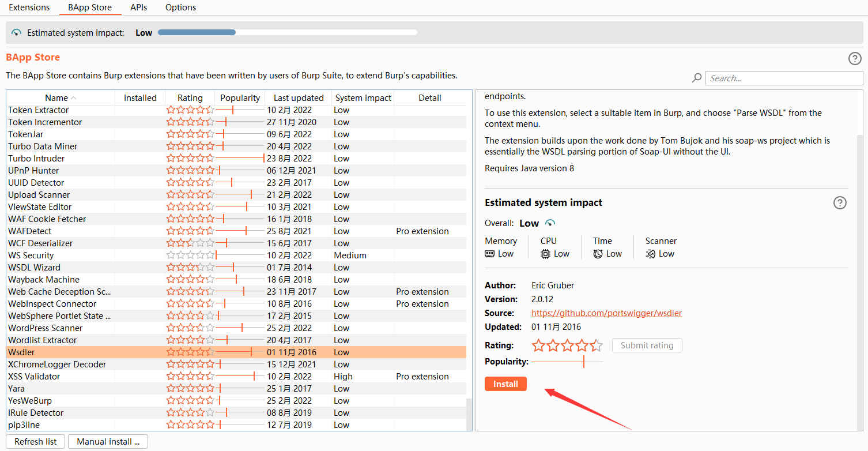868x451 pixels.
Task: Open the Options tab
Action: tap(180, 7)
